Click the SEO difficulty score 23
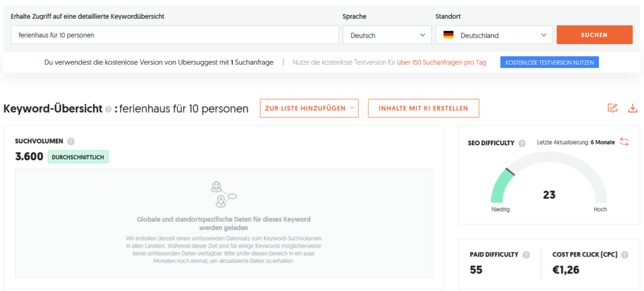 click(x=549, y=195)
